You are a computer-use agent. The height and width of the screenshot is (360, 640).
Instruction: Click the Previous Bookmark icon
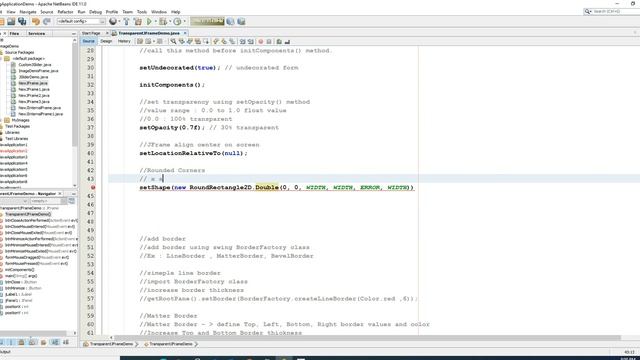click(216, 41)
